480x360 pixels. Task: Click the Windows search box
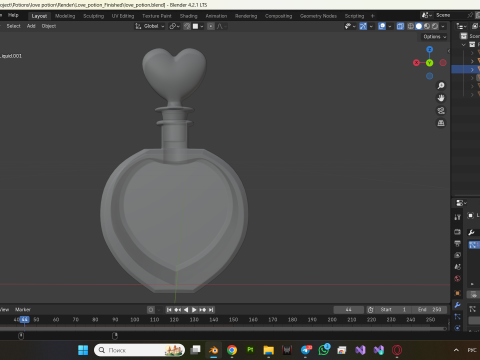point(139,350)
